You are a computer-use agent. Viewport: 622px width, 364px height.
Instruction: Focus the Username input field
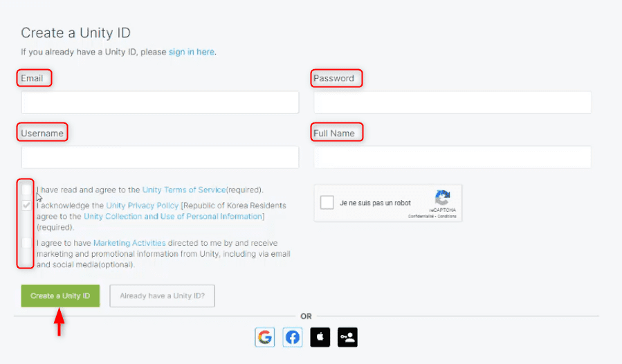[160, 157]
